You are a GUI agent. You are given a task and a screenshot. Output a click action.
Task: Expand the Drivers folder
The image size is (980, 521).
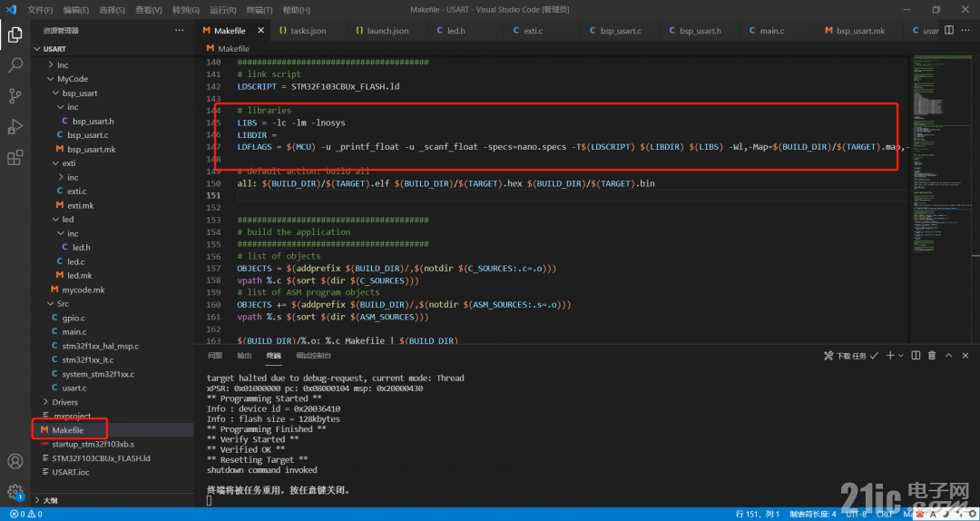[x=64, y=401]
